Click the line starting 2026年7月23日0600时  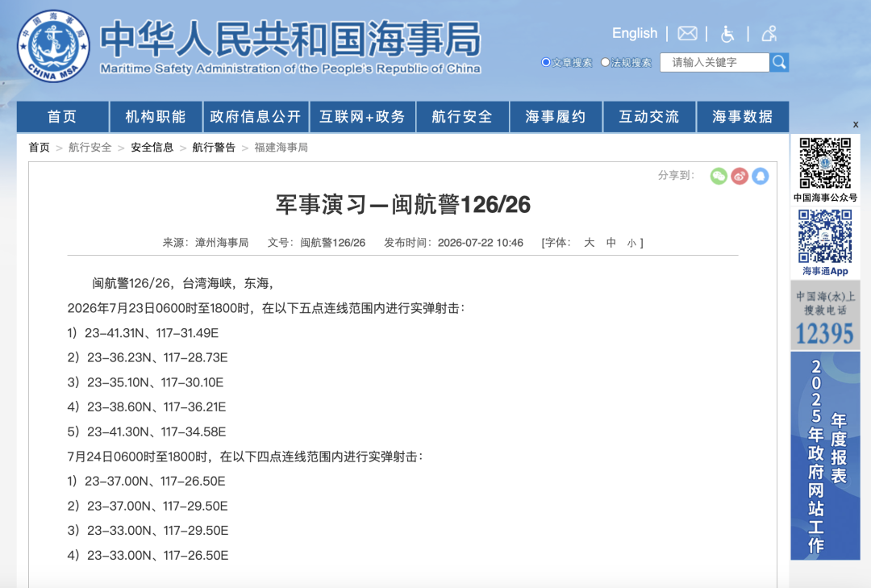266,308
